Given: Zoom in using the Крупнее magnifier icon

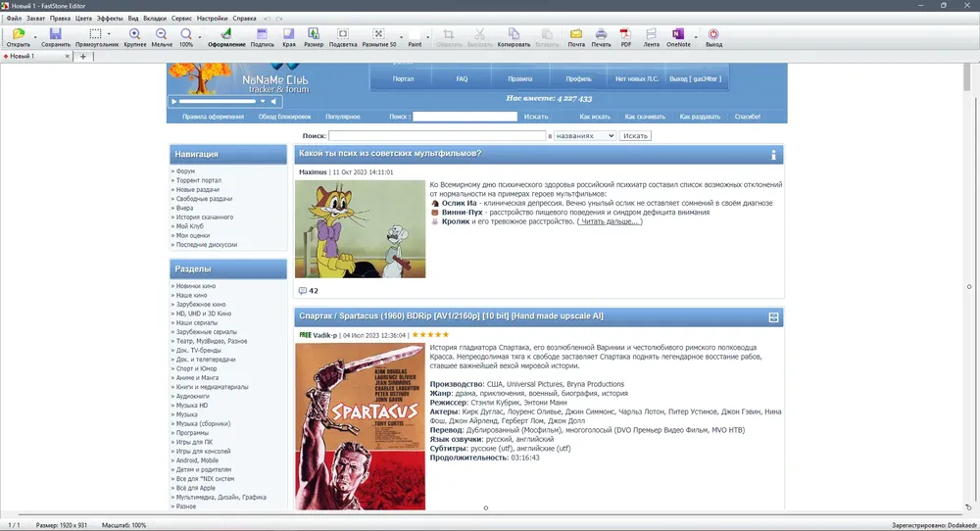Looking at the screenshot, I should [x=134, y=37].
